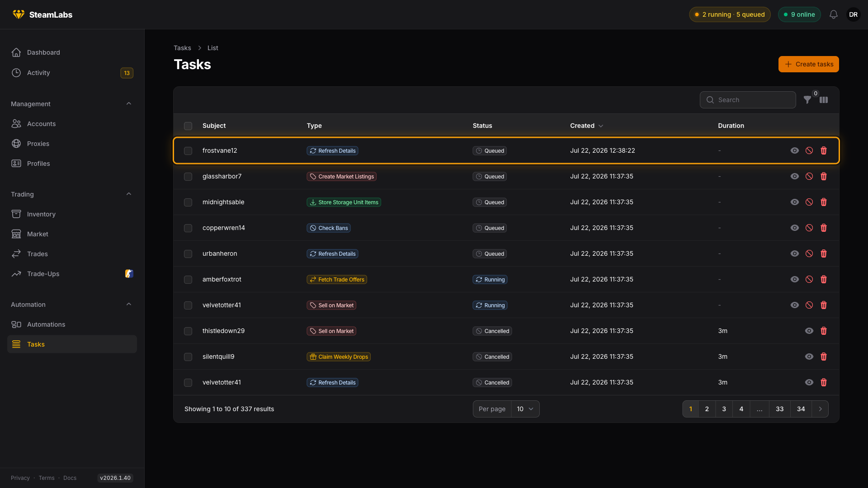Open Dashboard in the sidebar

pos(72,52)
